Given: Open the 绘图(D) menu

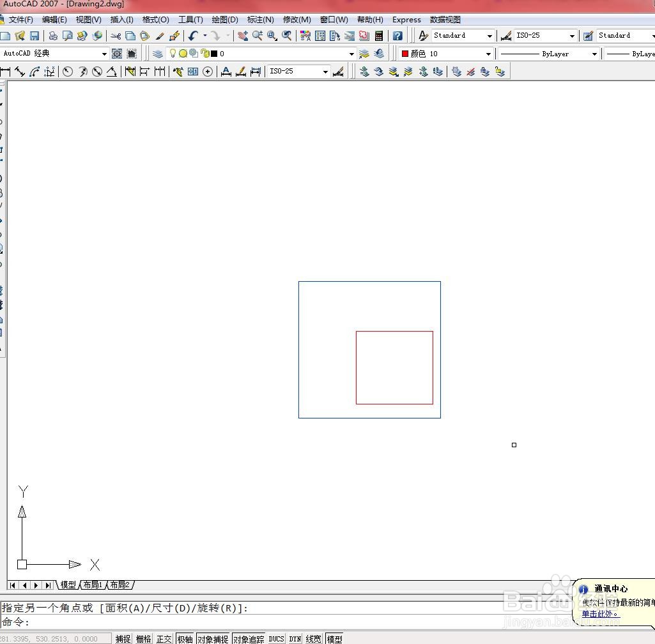Looking at the screenshot, I should [225, 20].
